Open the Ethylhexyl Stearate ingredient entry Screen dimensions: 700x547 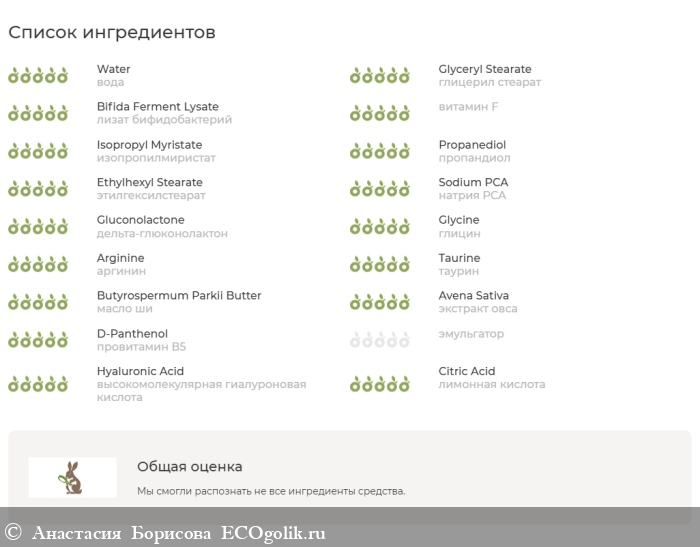click(149, 183)
